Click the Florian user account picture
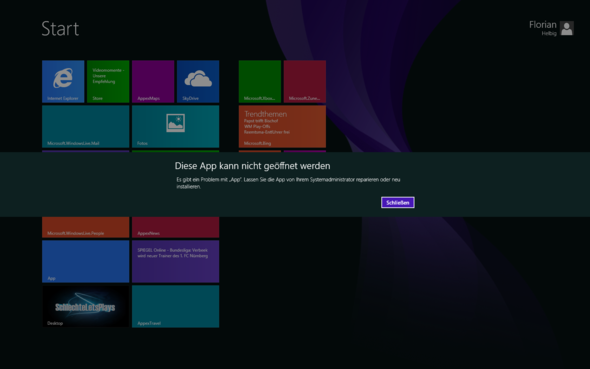590x369 pixels. pyautogui.click(x=567, y=28)
